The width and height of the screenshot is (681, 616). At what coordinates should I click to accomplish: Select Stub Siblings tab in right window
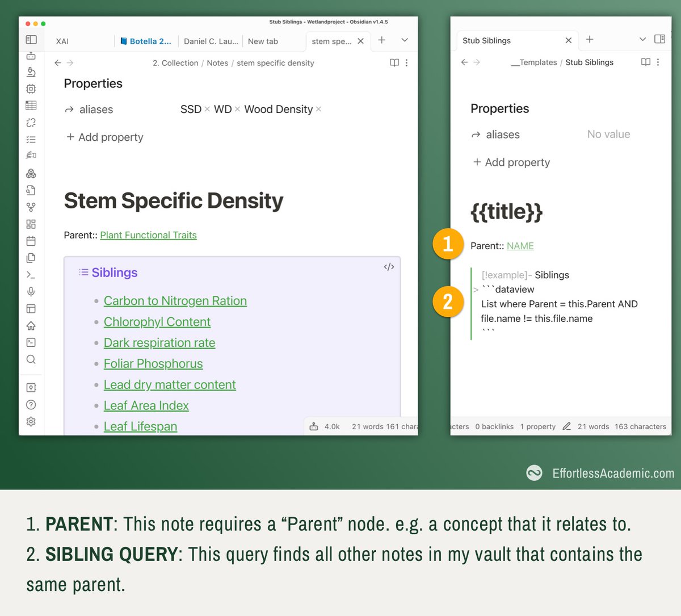coord(486,40)
